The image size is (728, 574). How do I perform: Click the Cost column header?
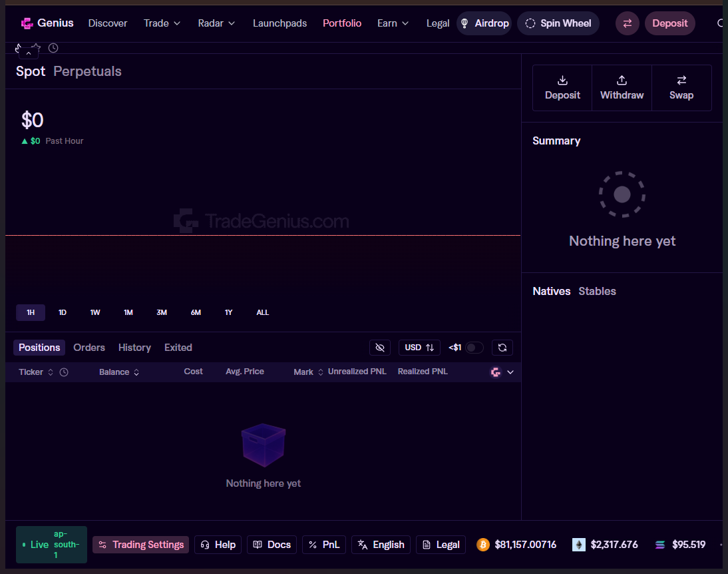point(193,372)
